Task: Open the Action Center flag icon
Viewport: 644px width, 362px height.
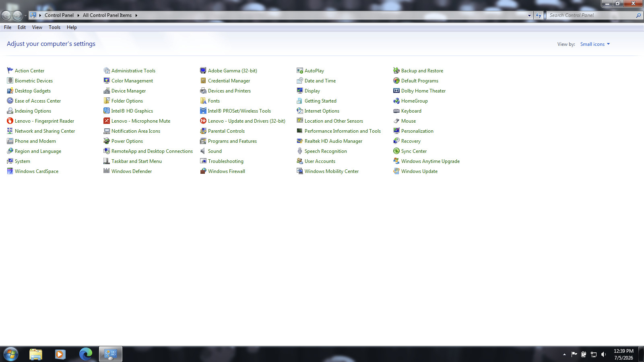Action: point(10,70)
